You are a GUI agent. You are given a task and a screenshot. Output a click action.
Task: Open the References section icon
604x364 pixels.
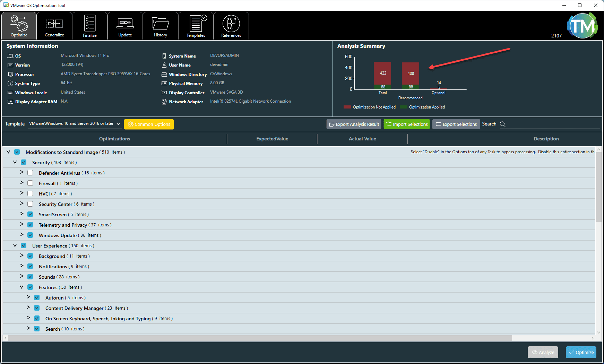231,24
